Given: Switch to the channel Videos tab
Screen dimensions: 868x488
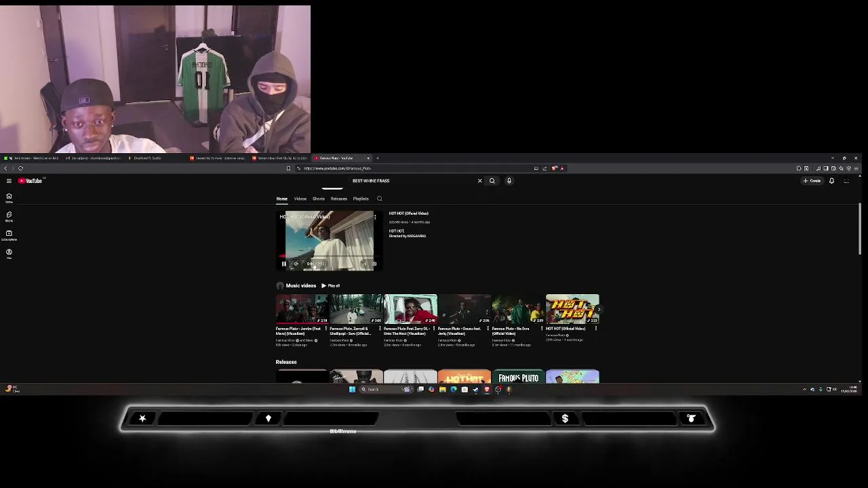Looking at the screenshot, I should point(300,199).
